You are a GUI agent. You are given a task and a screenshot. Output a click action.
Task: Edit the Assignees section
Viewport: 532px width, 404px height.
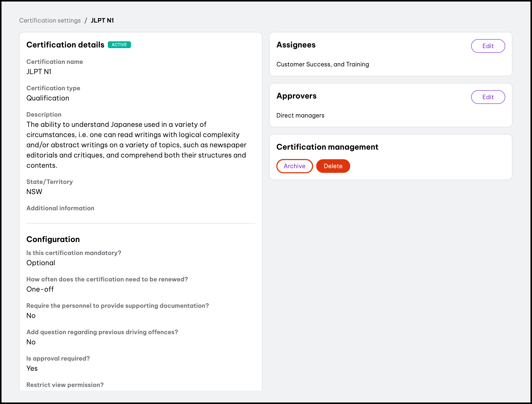pyautogui.click(x=488, y=46)
